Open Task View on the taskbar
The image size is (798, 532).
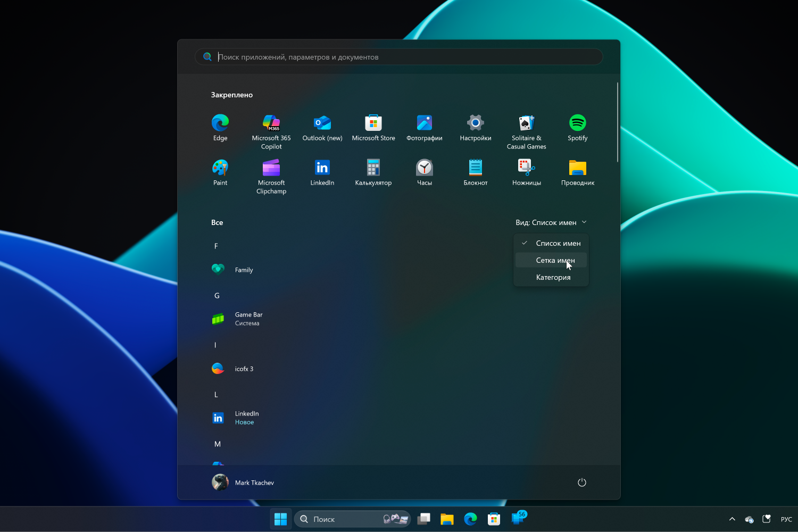tap(424, 519)
